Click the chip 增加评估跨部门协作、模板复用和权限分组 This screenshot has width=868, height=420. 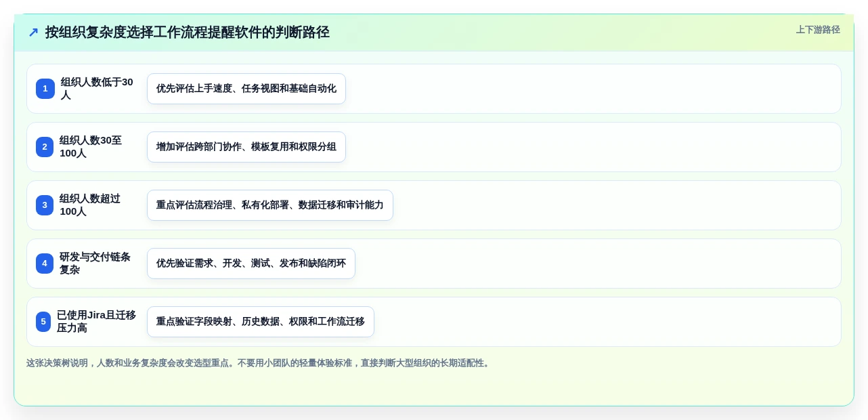point(246,147)
